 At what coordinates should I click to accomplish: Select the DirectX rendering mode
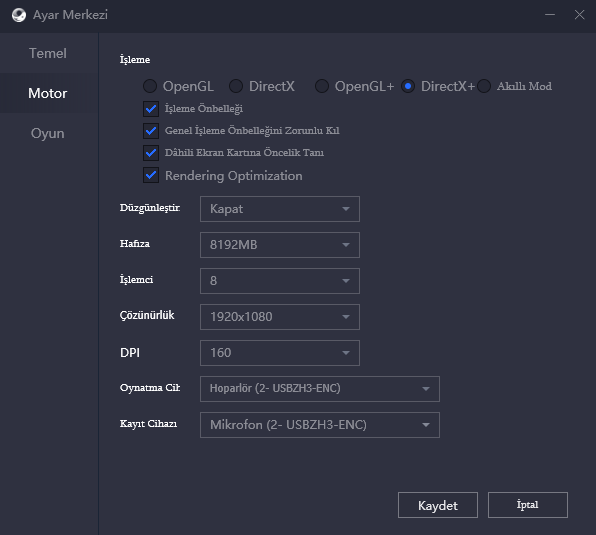[x=236, y=86]
